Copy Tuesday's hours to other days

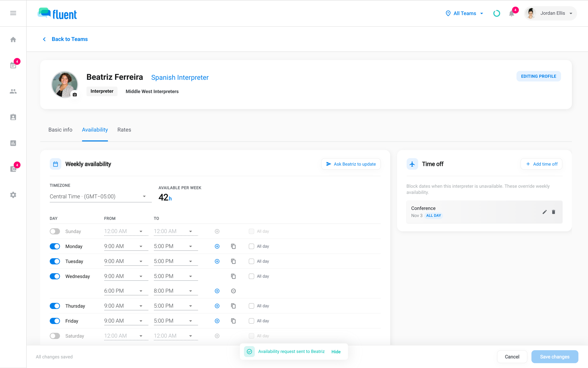(x=233, y=261)
